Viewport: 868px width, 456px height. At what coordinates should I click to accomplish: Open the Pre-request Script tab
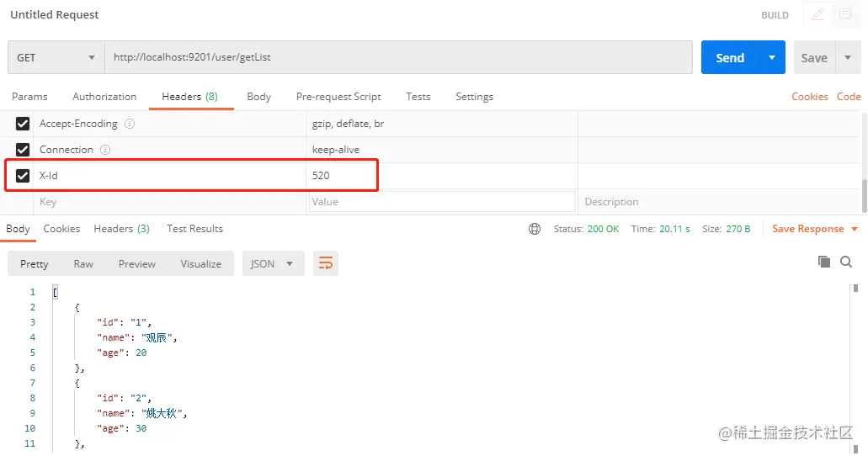click(x=338, y=97)
